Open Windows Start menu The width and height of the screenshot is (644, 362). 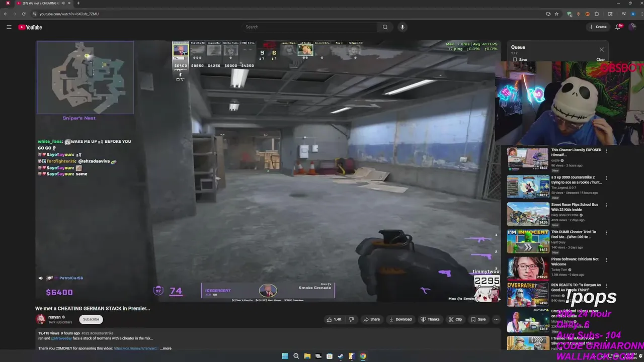point(285,356)
